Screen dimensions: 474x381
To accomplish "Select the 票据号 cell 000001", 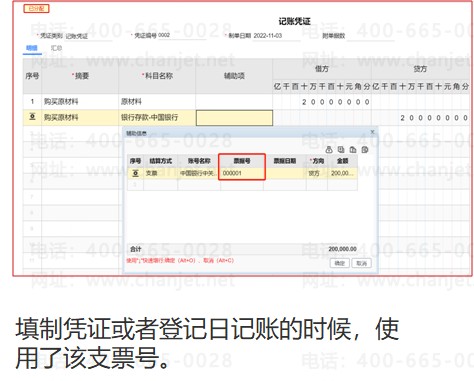I will pyautogui.click(x=242, y=173).
